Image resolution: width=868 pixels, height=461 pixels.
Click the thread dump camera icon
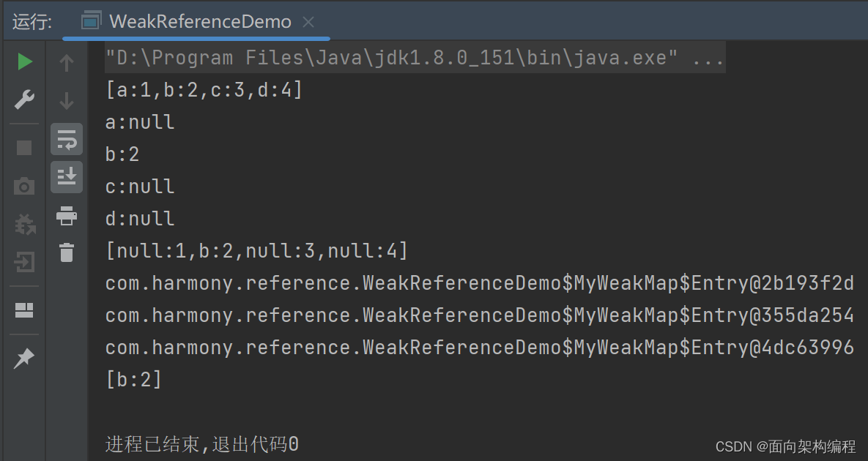point(24,187)
